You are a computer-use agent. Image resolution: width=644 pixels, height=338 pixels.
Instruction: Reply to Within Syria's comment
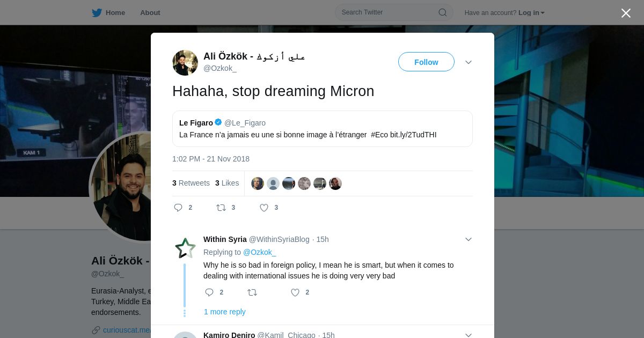pos(209,292)
